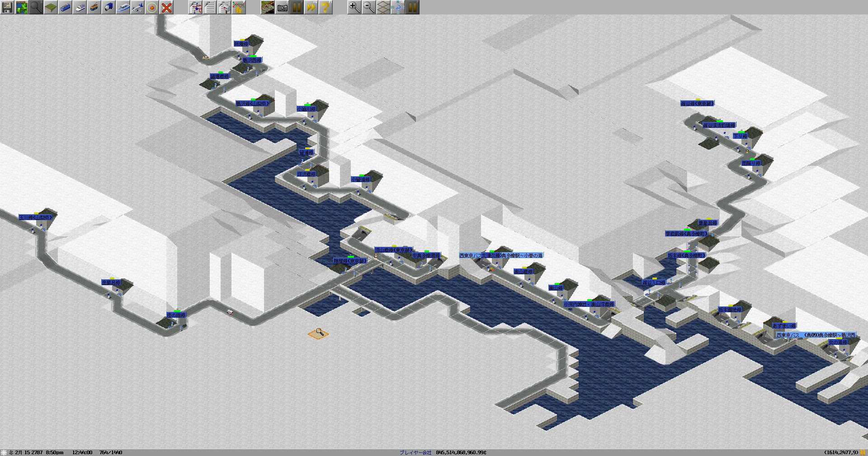Open the ship and harbour tools
This screenshot has width=868, height=456.
123,7
